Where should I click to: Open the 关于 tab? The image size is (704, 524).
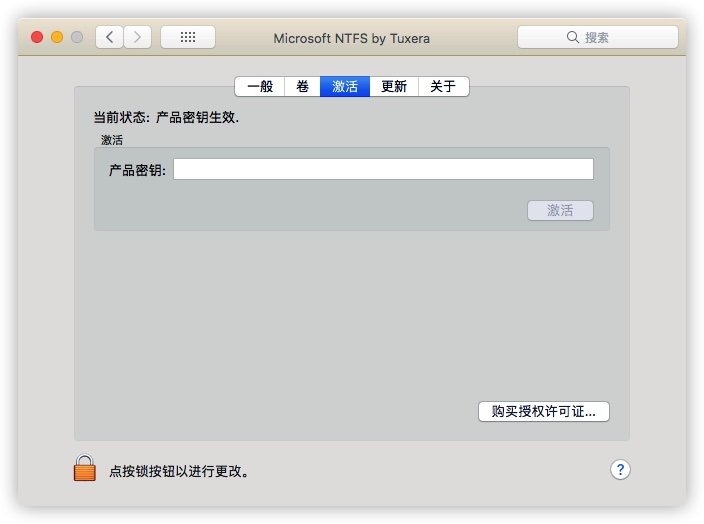coord(444,86)
